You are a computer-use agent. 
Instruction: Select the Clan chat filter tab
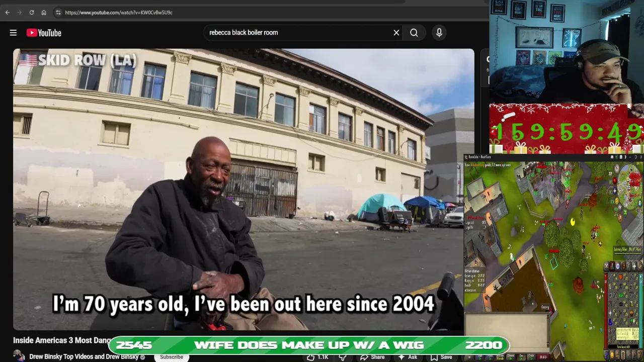coord(521,357)
